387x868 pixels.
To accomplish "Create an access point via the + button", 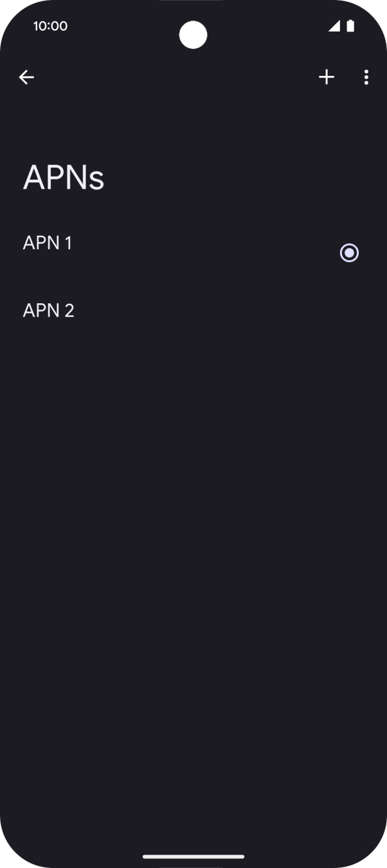I will pos(327,78).
